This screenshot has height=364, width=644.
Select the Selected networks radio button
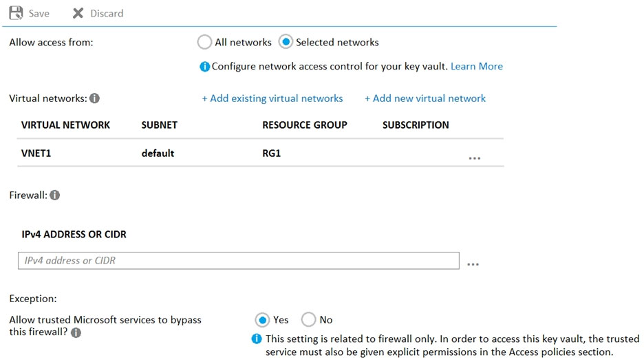coord(286,43)
